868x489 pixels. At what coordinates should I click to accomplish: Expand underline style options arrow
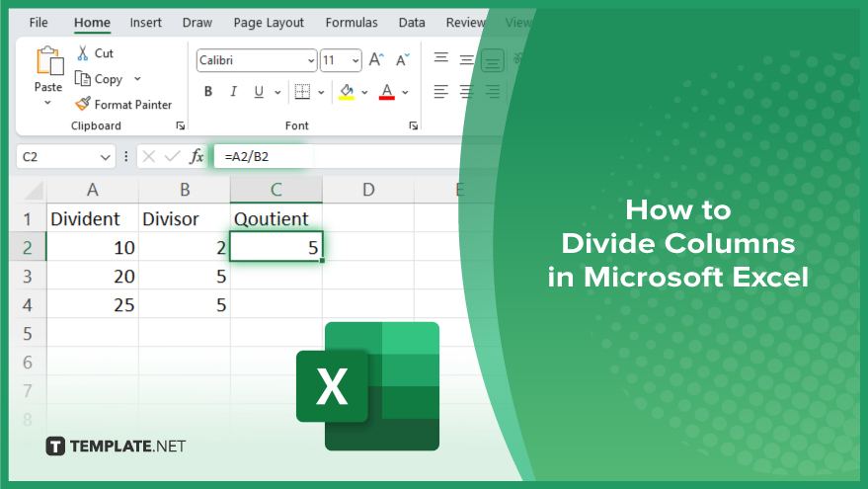(x=277, y=93)
